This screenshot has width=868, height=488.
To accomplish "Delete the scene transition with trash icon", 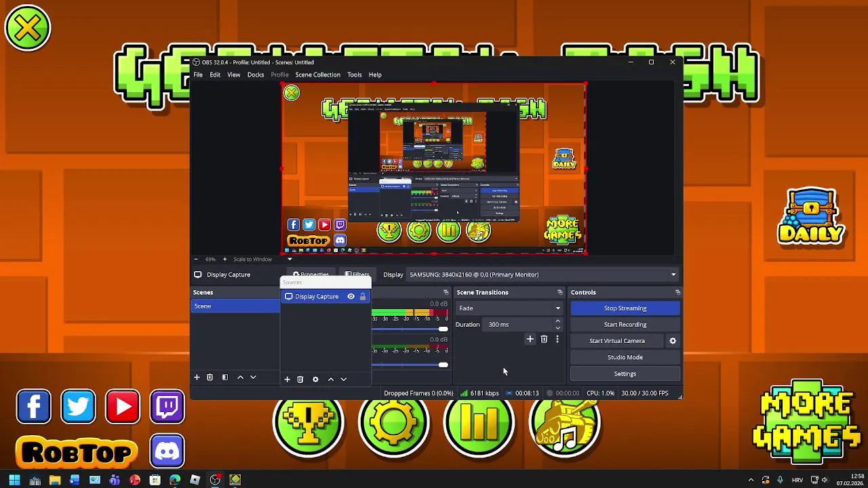I will (x=544, y=339).
